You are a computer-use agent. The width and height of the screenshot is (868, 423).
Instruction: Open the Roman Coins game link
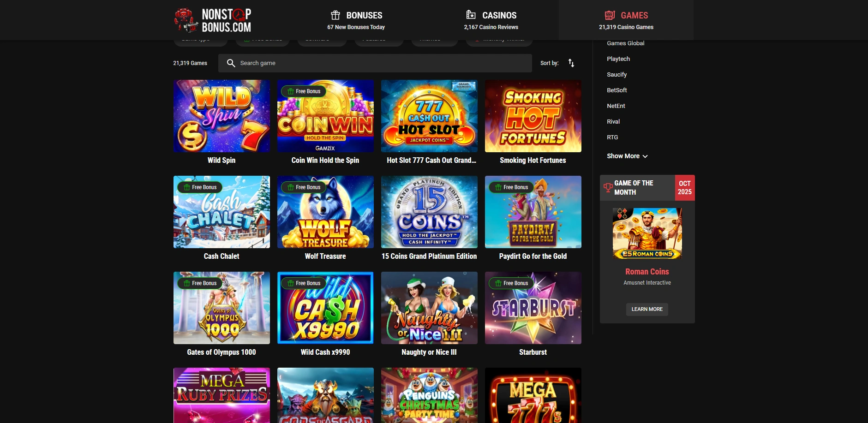tap(647, 272)
